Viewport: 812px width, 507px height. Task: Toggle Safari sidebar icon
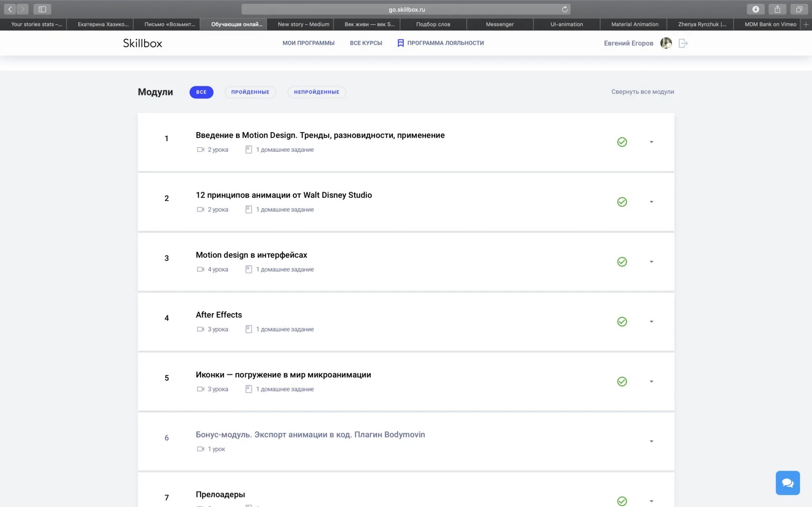point(42,9)
